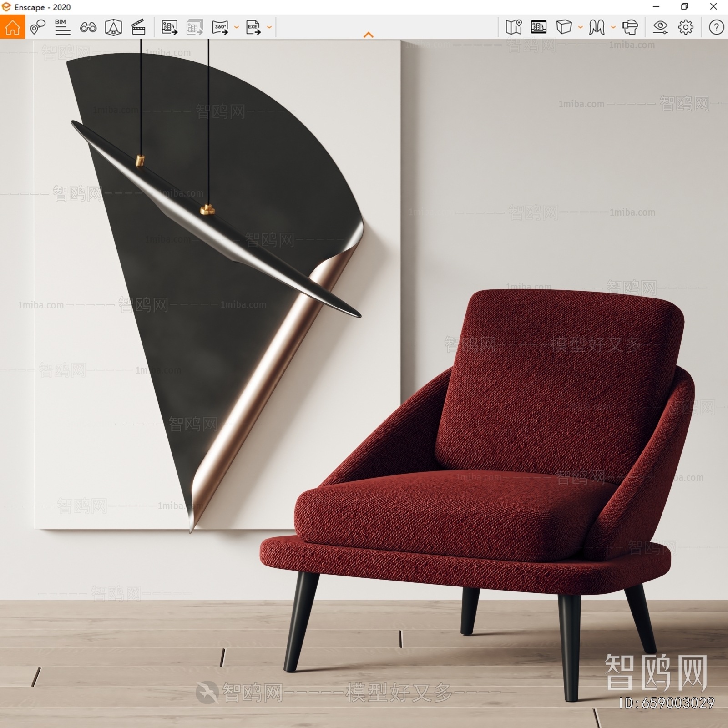Click the fly/walk wings navigation icon
This screenshot has height=728, width=728.
point(597,27)
